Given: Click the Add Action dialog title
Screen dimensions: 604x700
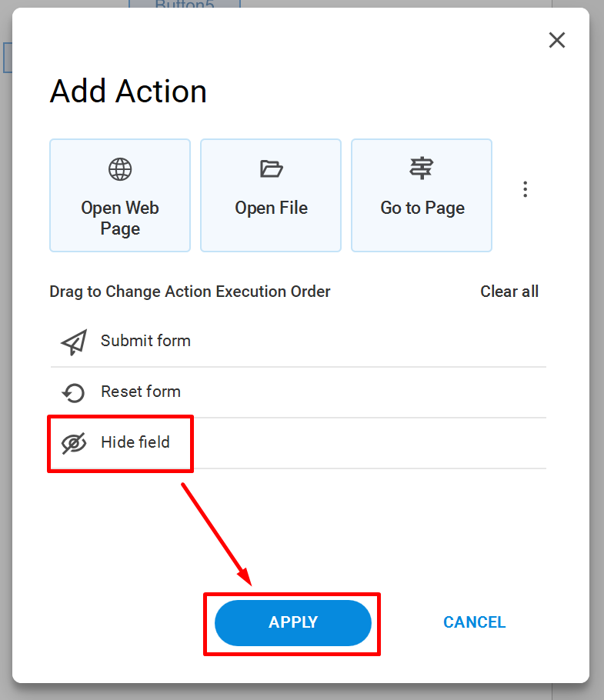Looking at the screenshot, I should click(128, 92).
